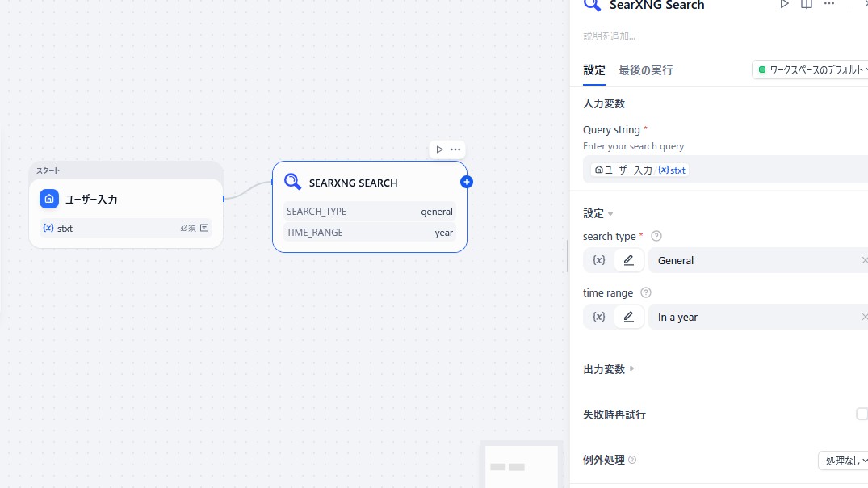The image size is (868, 488).
Task: Select the 設定 tab
Action: click(594, 70)
